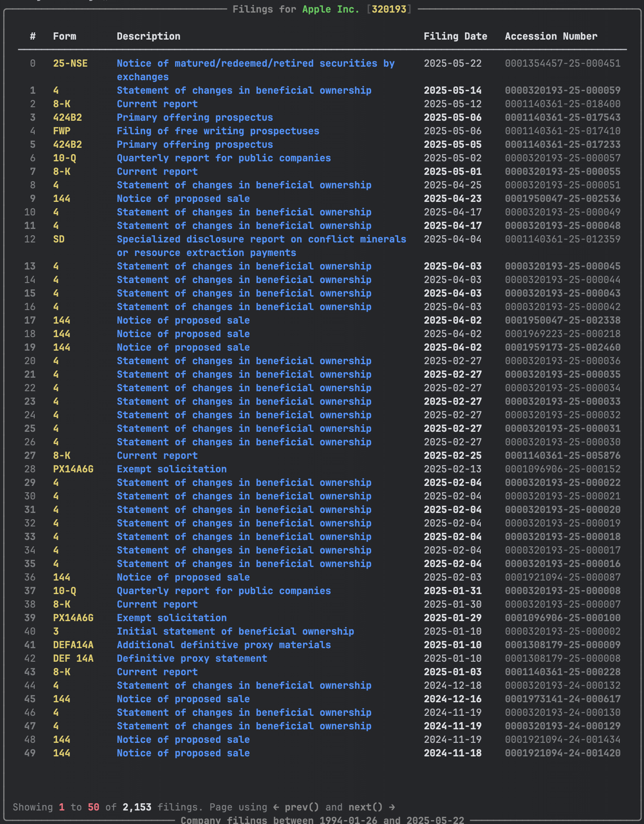The width and height of the screenshot is (644, 824).
Task: Click the Accession Number column header
Action: pyautogui.click(x=551, y=36)
